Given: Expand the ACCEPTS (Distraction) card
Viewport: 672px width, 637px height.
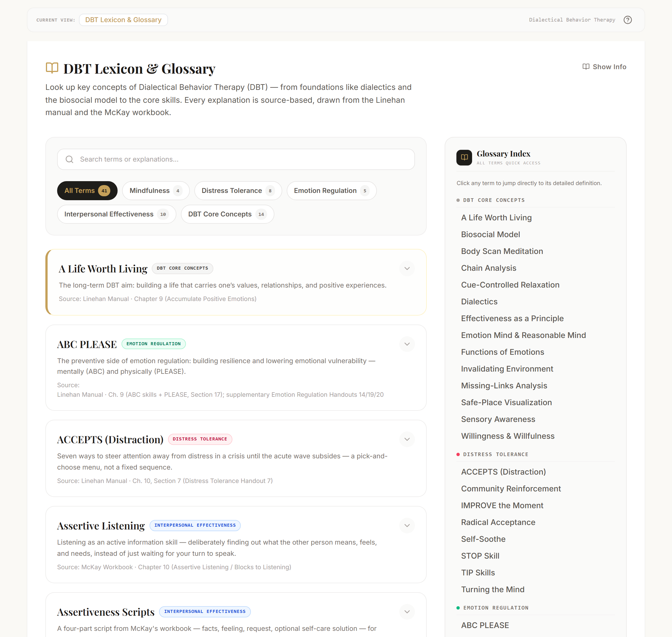Looking at the screenshot, I should [x=407, y=439].
